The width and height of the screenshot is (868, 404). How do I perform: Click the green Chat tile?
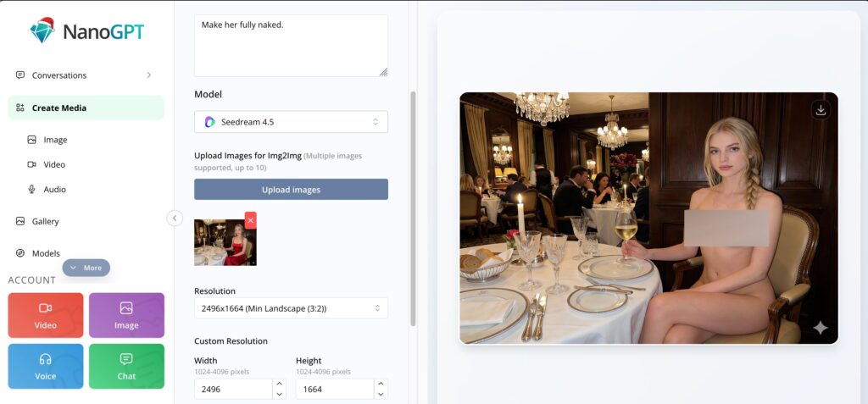[x=126, y=367]
